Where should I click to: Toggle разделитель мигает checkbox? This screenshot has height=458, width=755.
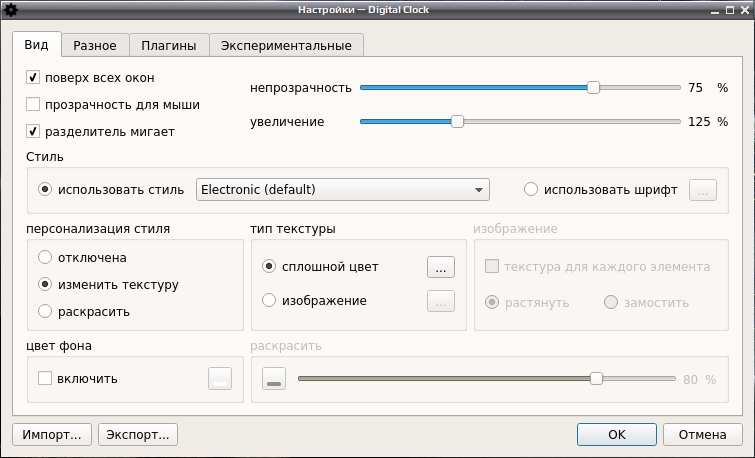click(33, 131)
